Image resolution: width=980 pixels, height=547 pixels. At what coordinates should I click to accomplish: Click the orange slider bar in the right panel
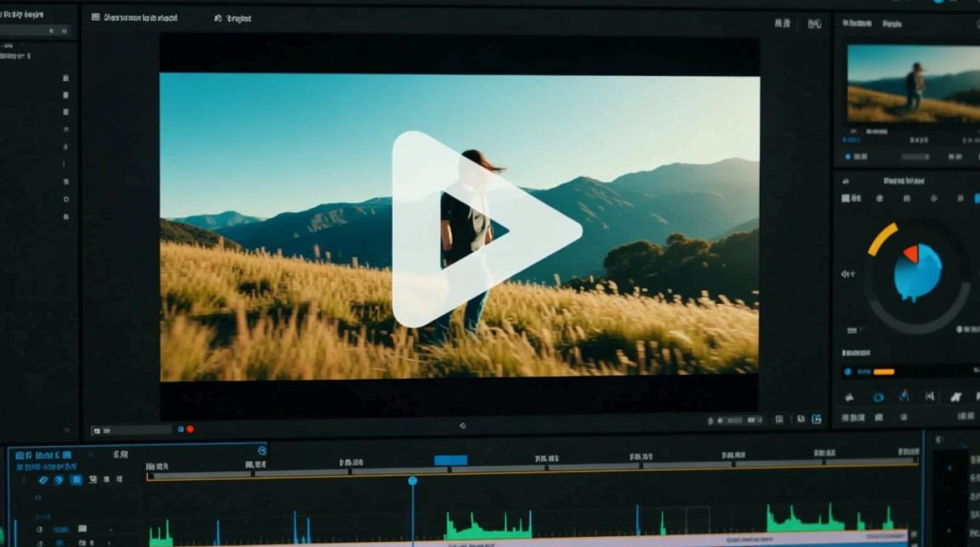pyautogui.click(x=884, y=372)
